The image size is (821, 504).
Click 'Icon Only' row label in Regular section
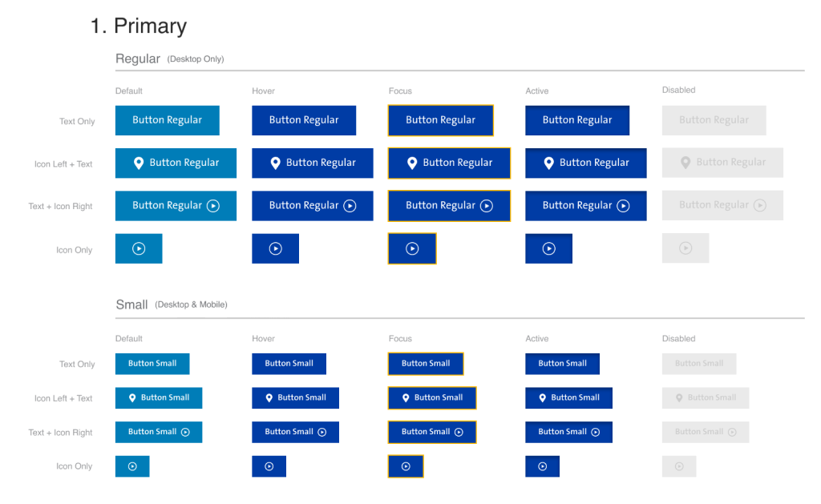75,250
